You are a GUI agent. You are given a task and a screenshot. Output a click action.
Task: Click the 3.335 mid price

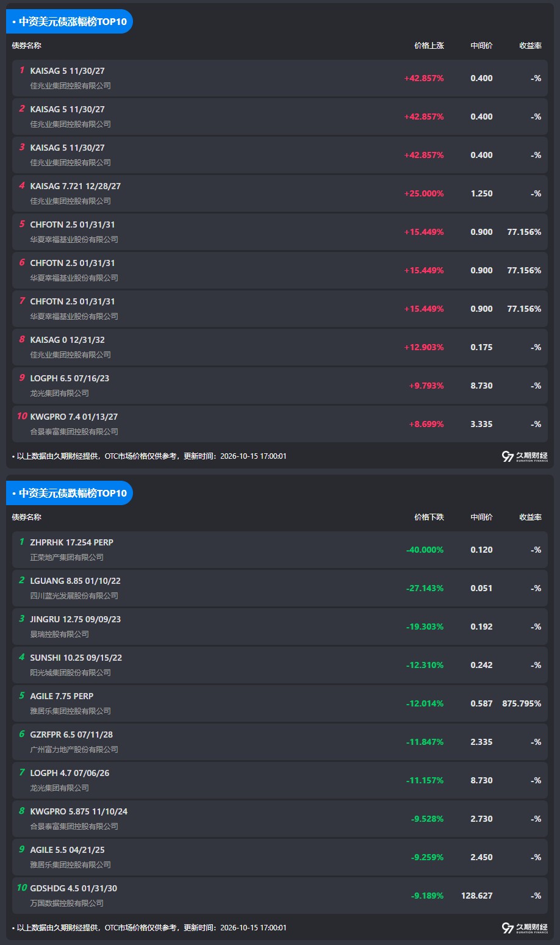pyautogui.click(x=481, y=424)
